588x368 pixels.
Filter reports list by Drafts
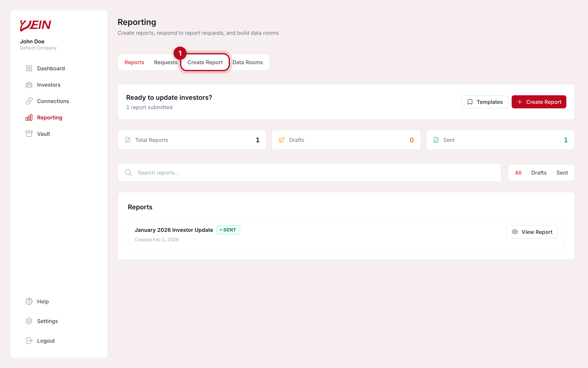pyautogui.click(x=539, y=173)
